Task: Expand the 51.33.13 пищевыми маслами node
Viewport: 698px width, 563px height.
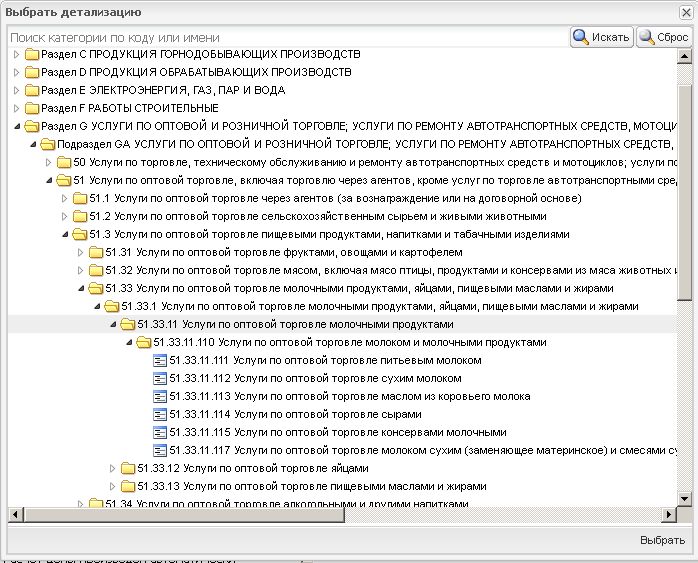Action: pyautogui.click(x=112, y=486)
